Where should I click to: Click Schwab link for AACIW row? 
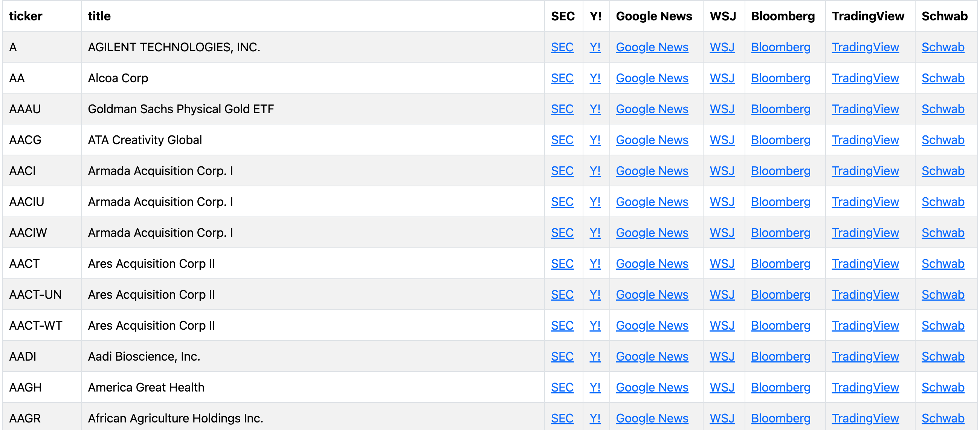pos(942,232)
